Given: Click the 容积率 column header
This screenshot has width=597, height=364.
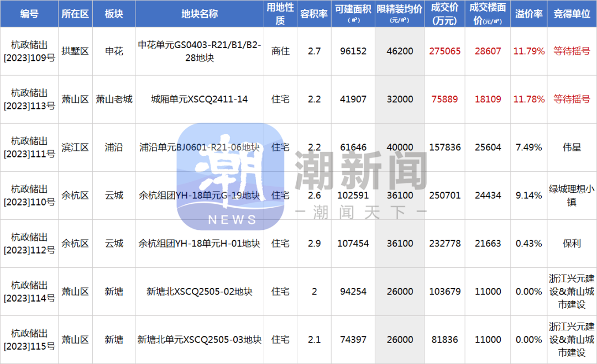Looking at the screenshot, I should click(x=314, y=14).
